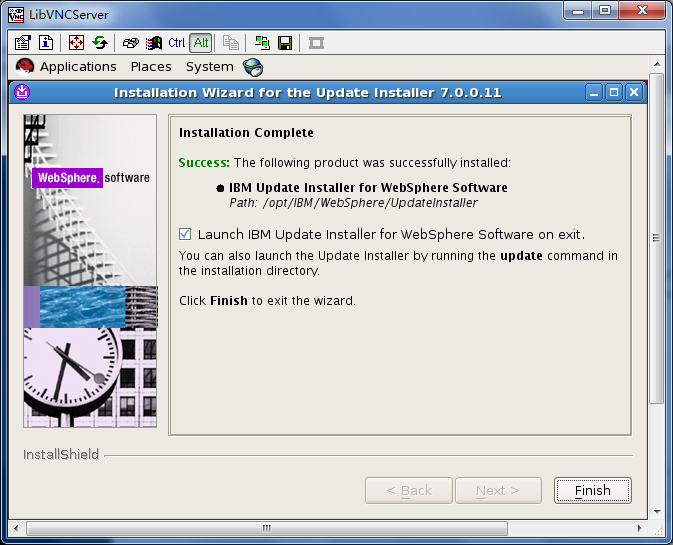Click the scroll up arrow
This screenshot has width=673, height=545.
click(x=657, y=64)
